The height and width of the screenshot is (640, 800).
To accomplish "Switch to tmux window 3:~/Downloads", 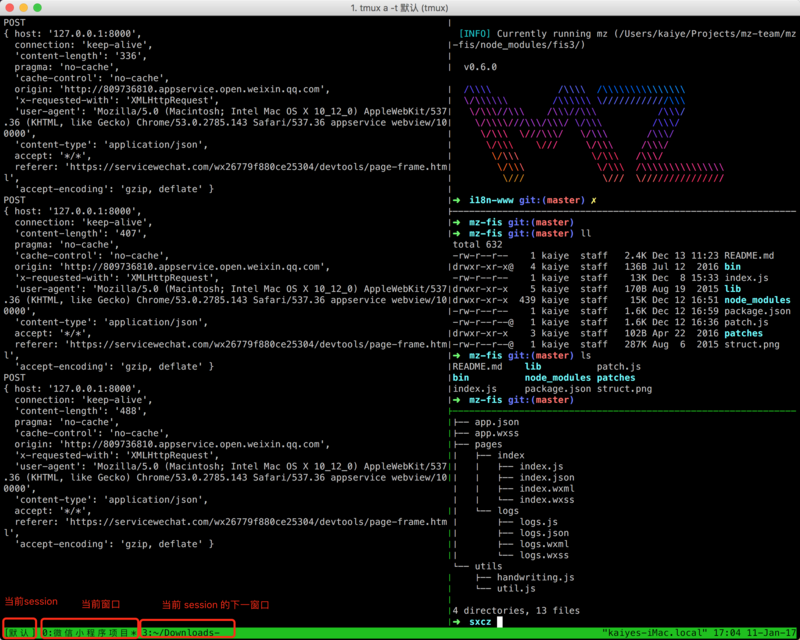I will [x=181, y=633].
